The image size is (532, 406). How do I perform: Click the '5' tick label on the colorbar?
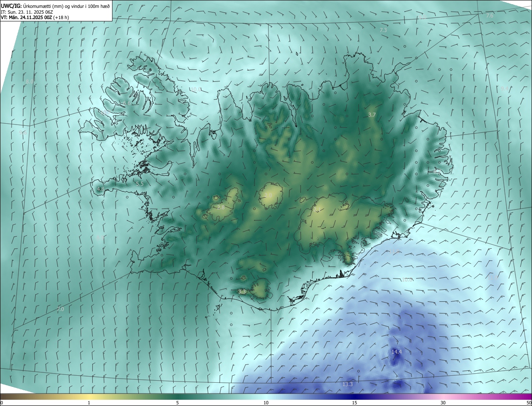[177, 403]
